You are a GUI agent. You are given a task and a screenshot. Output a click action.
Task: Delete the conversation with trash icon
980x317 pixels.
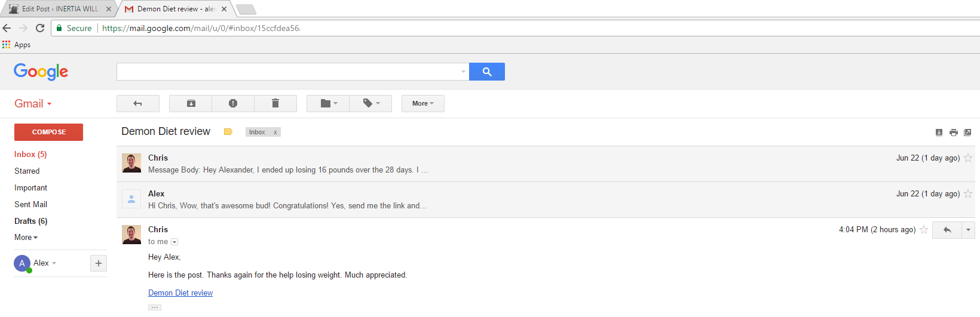tap(275, 103)
